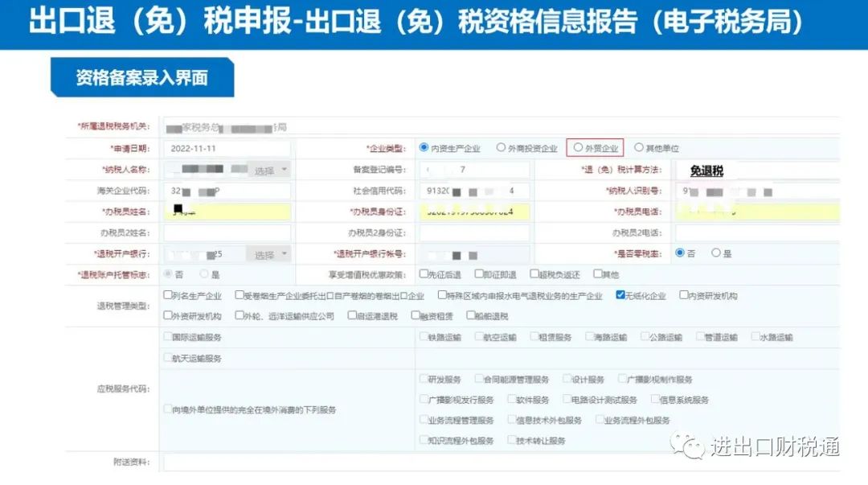Click the 附送资料 input field
The height and width of the screenshot is (485, 868).
coord(501,462)
